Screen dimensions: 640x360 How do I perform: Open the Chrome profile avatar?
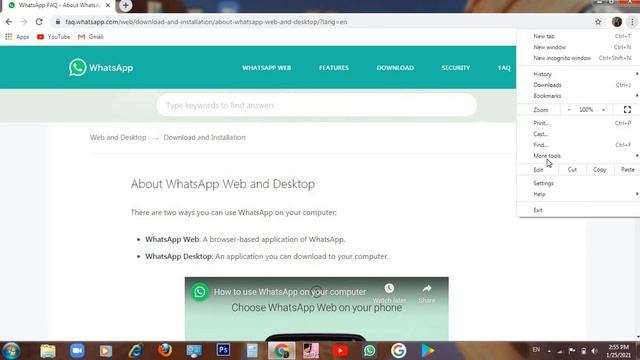coord(617,22)
